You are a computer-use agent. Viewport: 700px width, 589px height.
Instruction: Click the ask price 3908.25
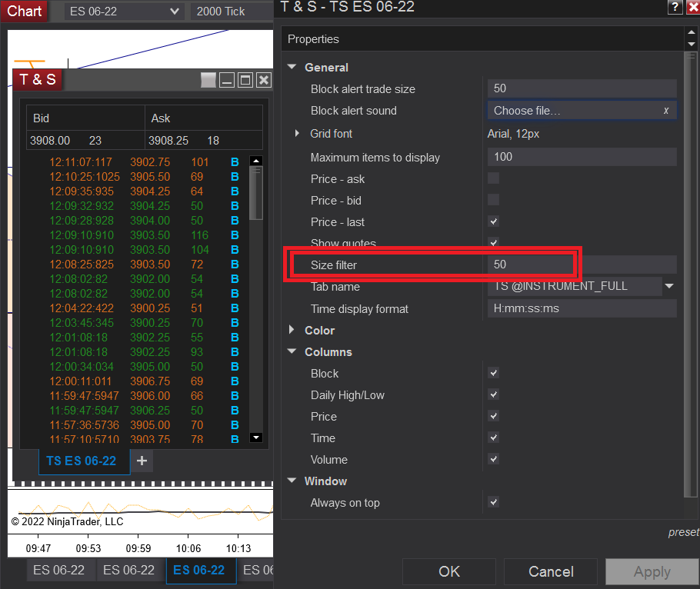tap(168, 141)
